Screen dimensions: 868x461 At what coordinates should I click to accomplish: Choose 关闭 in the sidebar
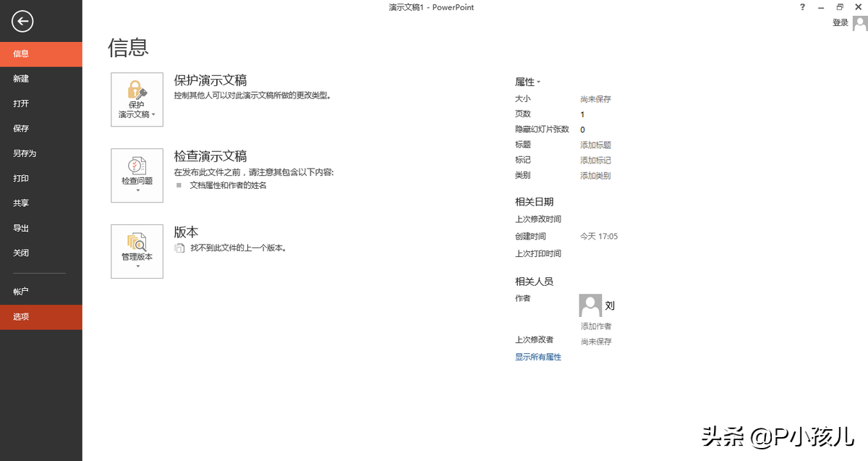click(41, 253)
